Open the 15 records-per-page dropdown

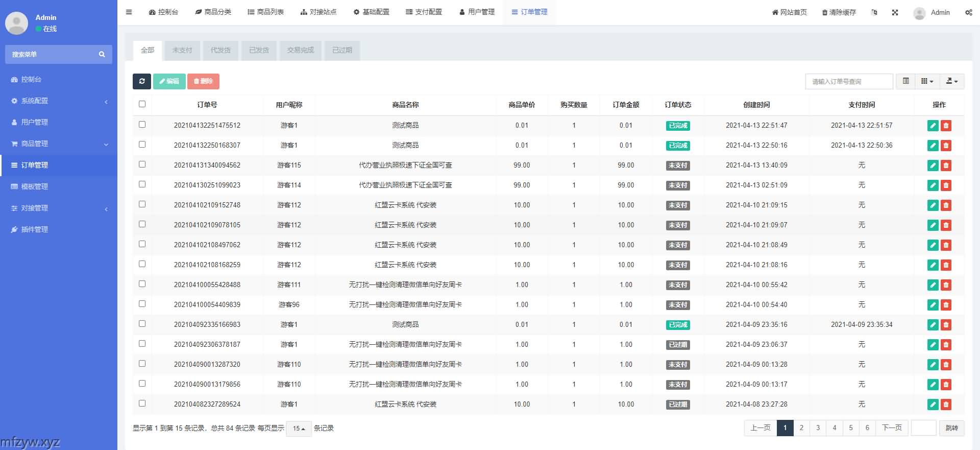click(299, 429)
